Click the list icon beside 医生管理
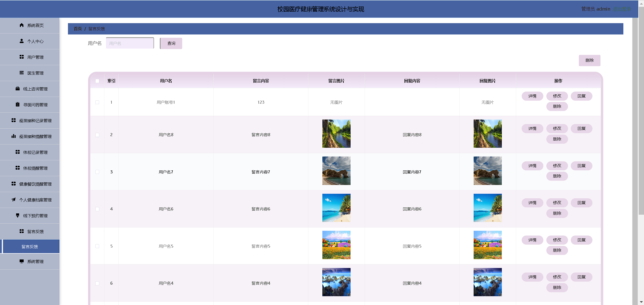 [22, 73]
